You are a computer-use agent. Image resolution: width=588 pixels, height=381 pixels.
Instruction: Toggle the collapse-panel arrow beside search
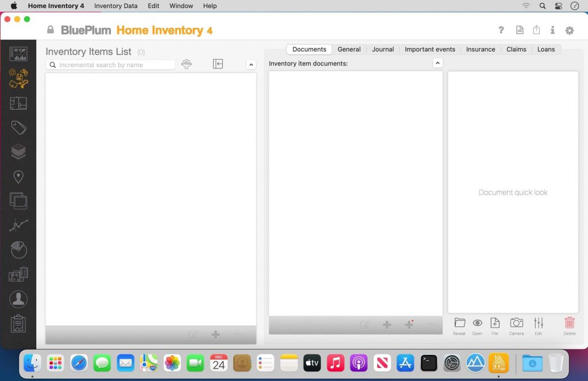[218, 64]
